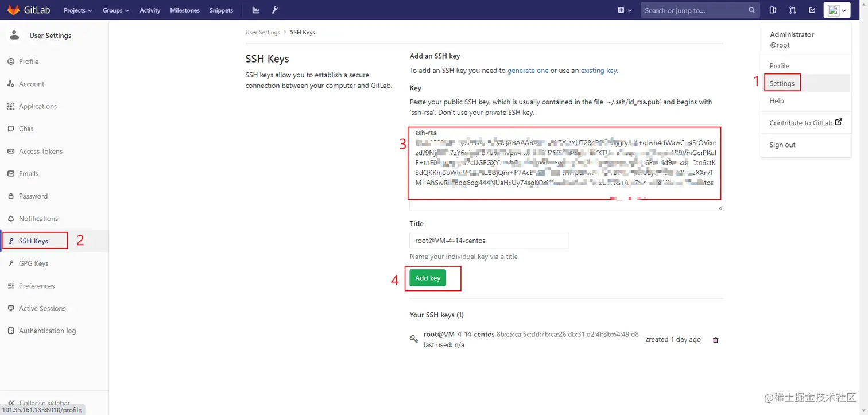Viewport: 868px width, 415px height.
Task: Open User Settings sidebar header
Action: pyautogui.click(x=50, y=36)
